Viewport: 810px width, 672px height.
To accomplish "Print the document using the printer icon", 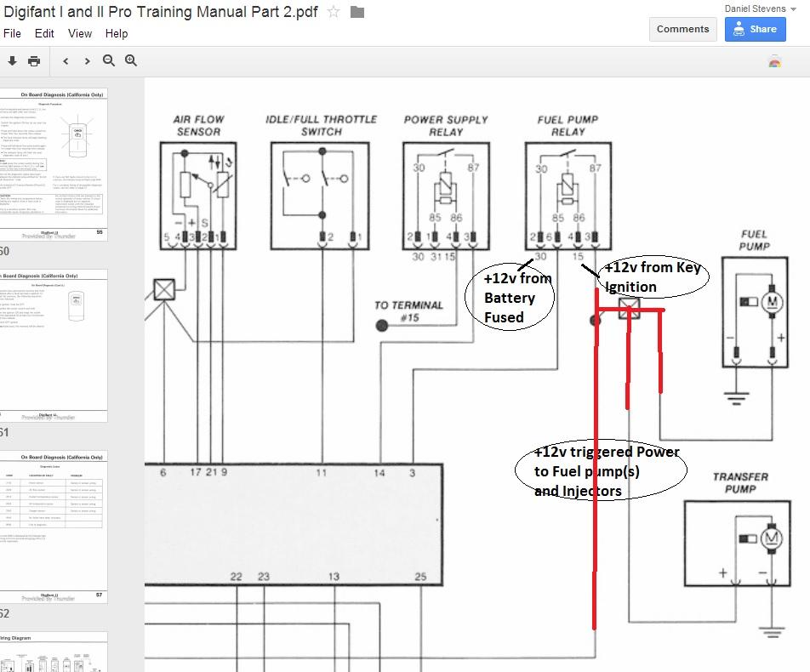I will click(x=34, y=61).
